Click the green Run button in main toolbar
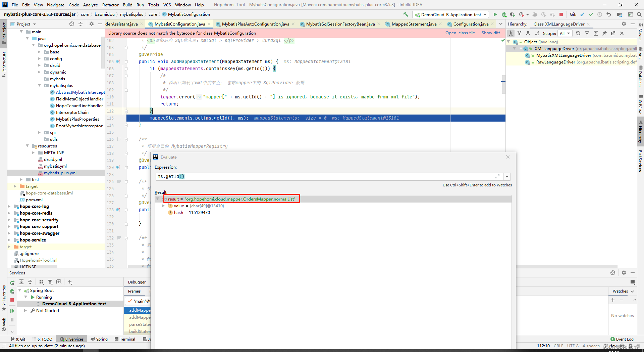This screenshot has width=644, height=352. point(495,14)
